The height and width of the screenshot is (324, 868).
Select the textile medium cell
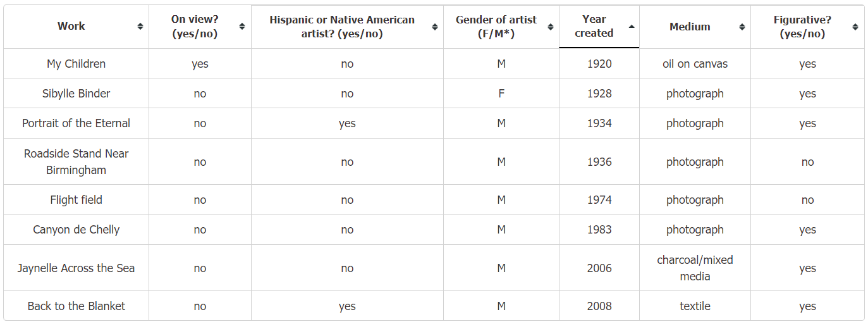[x=695, y=306]
